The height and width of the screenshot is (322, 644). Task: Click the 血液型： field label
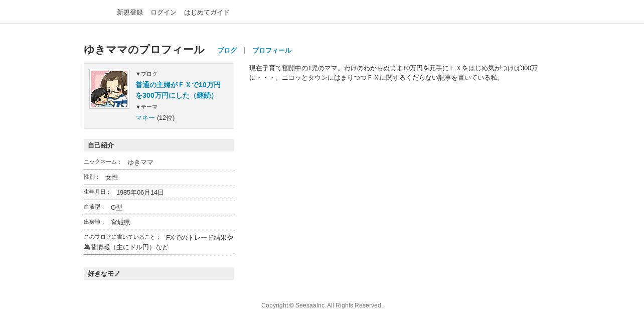95,207
